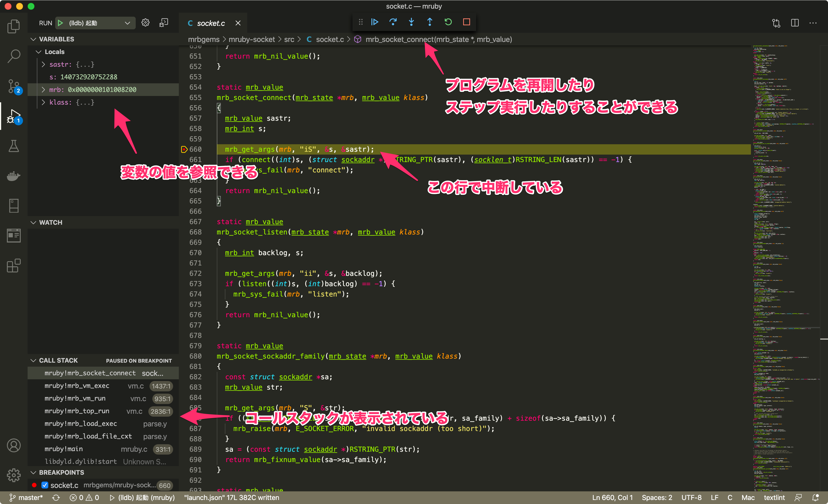
Task: Uncheck the socket.c breakpoint checkbox
Action: [x=45, y=485]
